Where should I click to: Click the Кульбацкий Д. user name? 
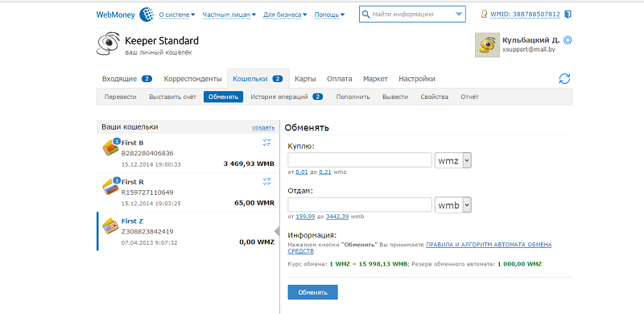coord(531,40)
